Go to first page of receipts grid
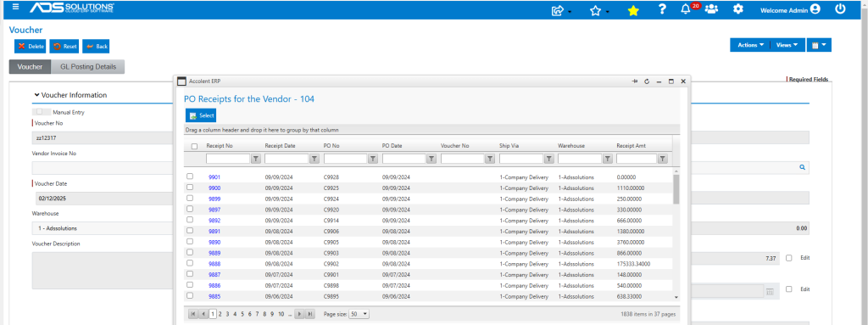Image resolution: width=868 pixels, height=325 pixels. coord(192,314)
